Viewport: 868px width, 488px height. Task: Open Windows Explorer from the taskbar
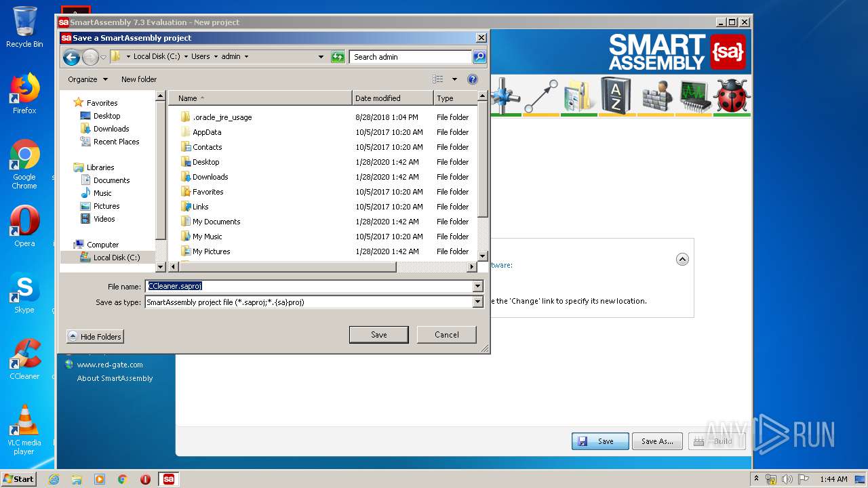[x=77, y=479]
